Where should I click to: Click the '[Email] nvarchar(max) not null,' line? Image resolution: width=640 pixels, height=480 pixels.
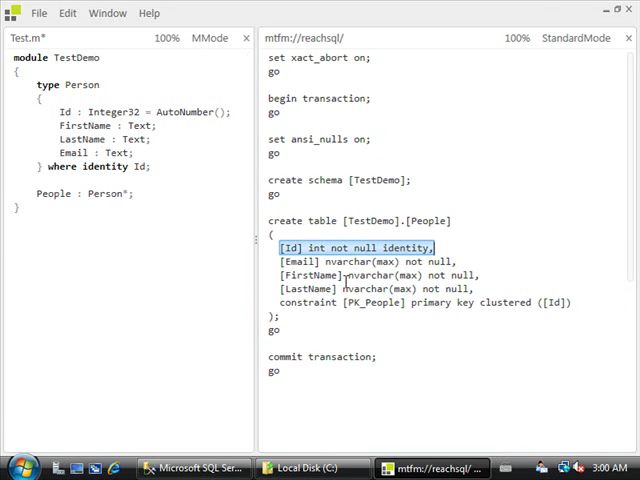(368, 262)
